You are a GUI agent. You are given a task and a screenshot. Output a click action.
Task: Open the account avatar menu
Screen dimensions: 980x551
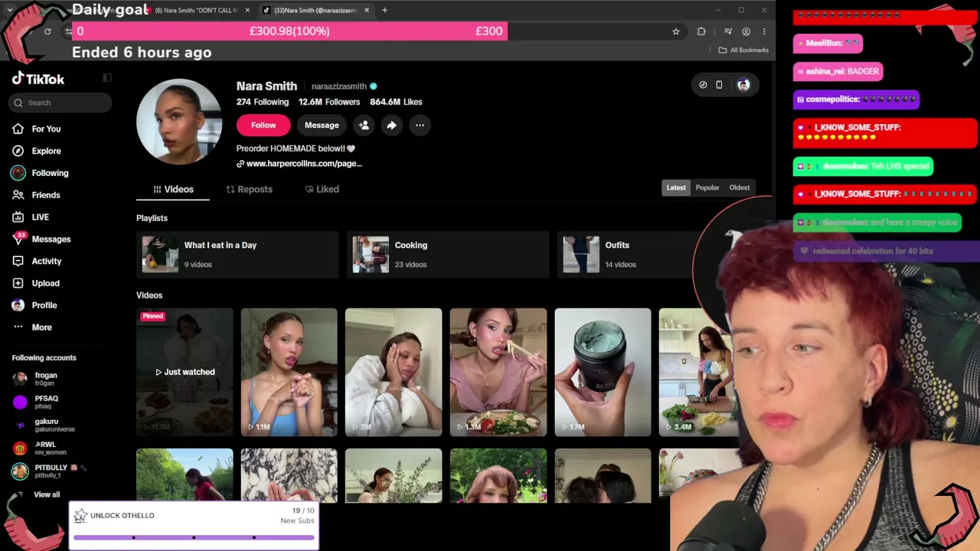point(743,85)
